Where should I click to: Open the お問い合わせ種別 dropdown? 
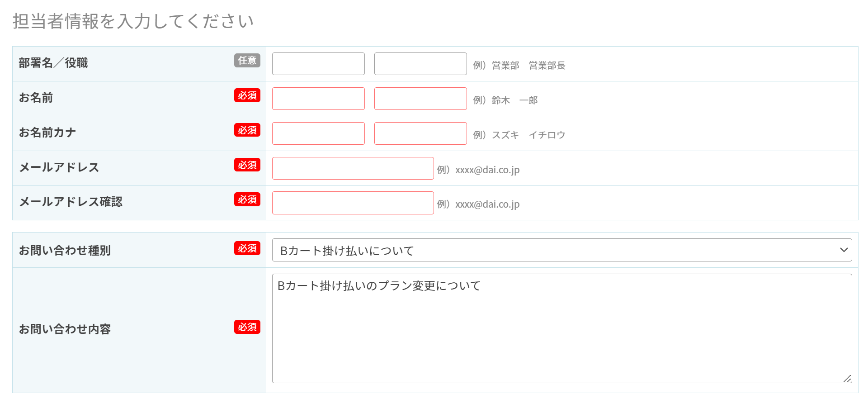pos(562,250)
